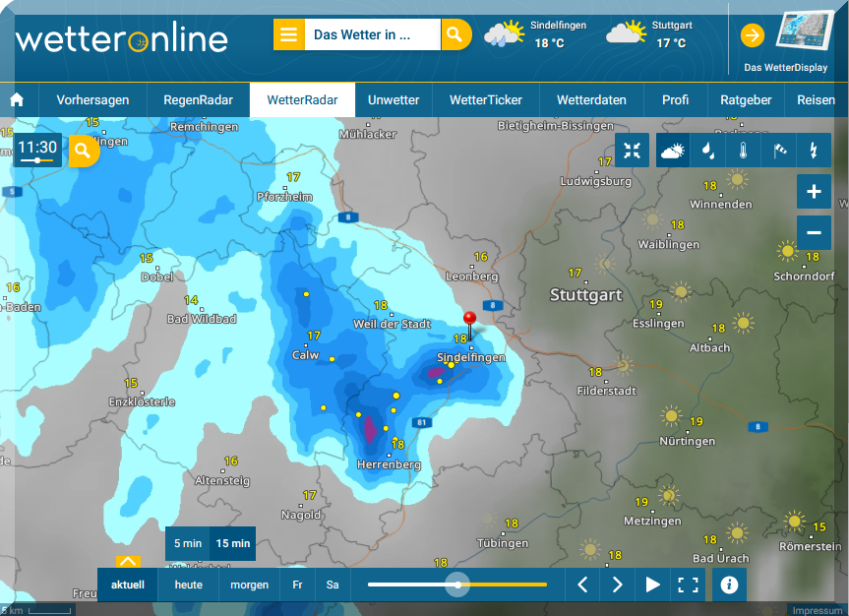Open the RegenRadar tab
The image size is (849, 616).
(x=199, y=100)
